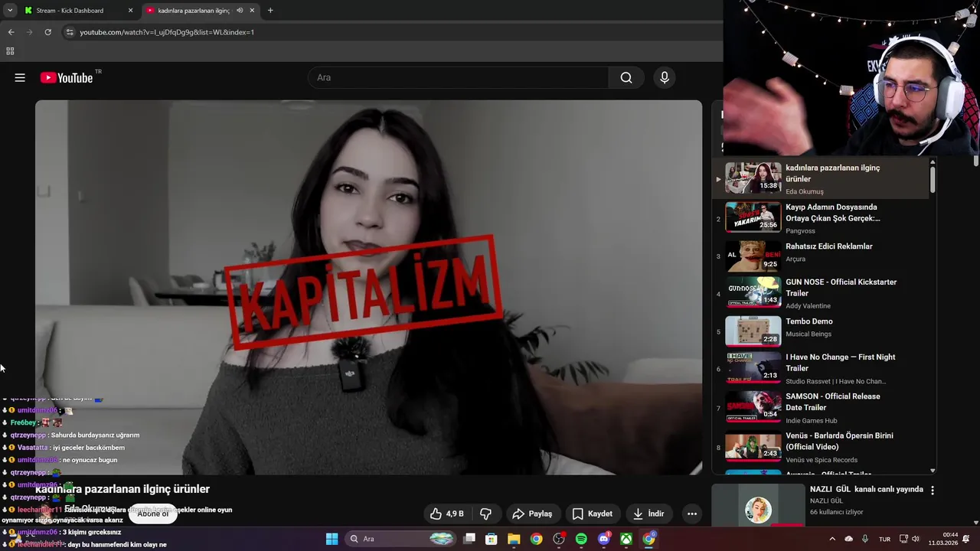Viewport: 980px width, 551px height.
Task: Open Microsoft Store from taskbar
Action: click(492, 539)
